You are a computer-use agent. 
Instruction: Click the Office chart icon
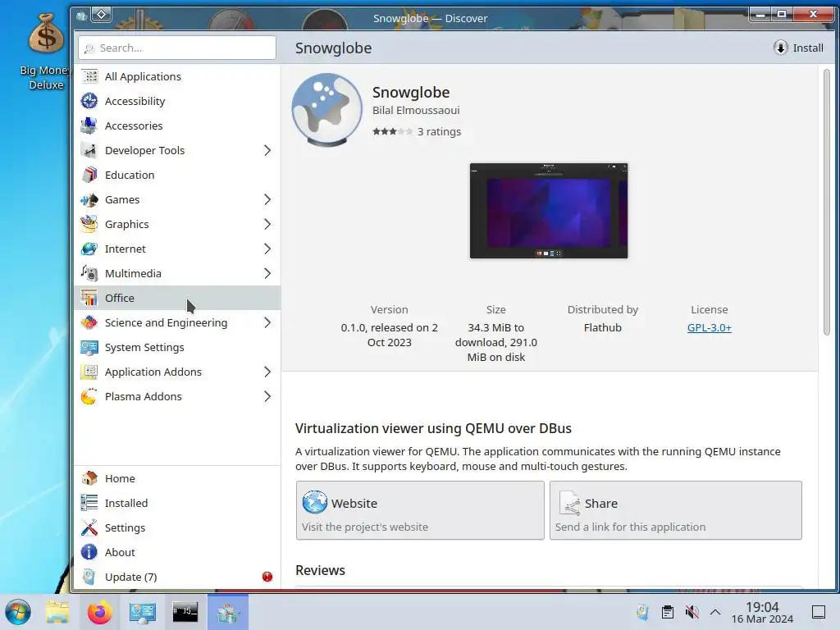[x=89, y=298]
